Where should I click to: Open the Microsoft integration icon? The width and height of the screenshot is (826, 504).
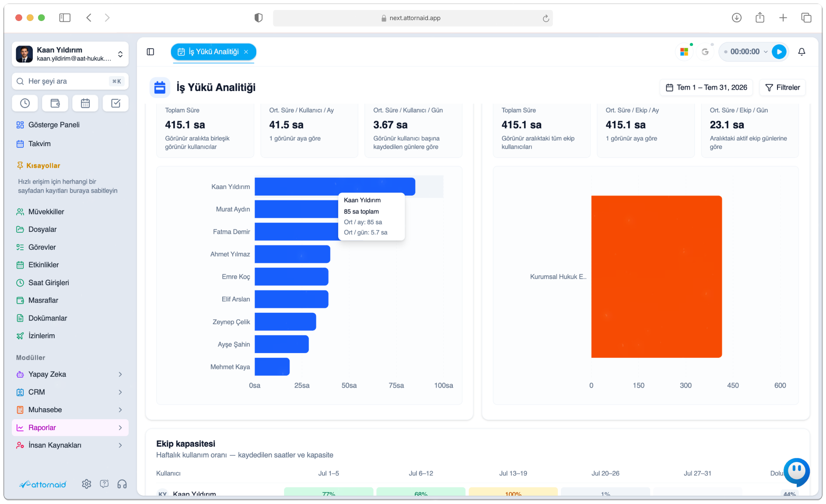click(684, 52)
